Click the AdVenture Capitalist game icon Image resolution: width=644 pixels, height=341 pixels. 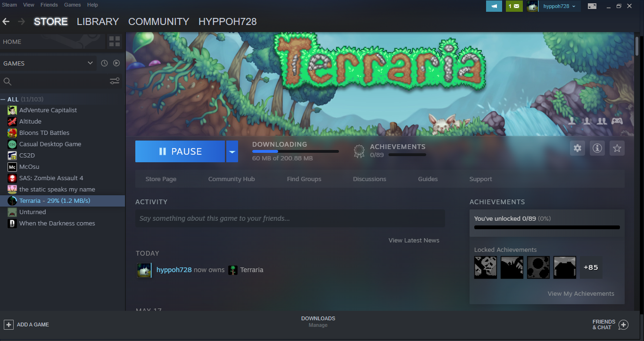point(12,110)
